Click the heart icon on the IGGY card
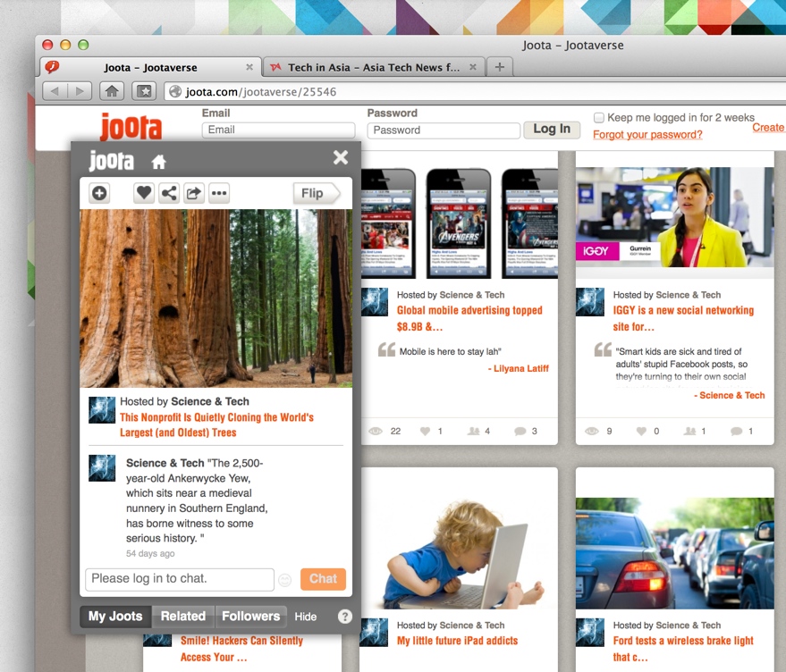Viewport: 786px width, 672px height. click(x=642, y=431)
